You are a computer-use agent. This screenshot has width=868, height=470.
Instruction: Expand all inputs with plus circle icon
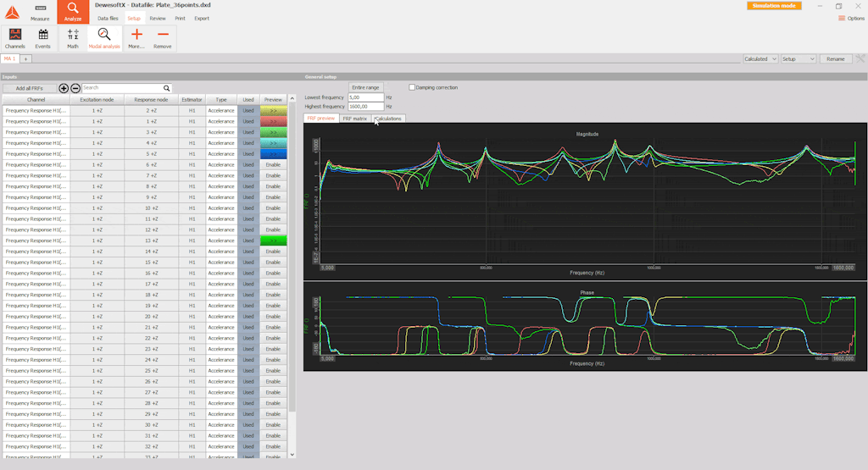(64, 88)
